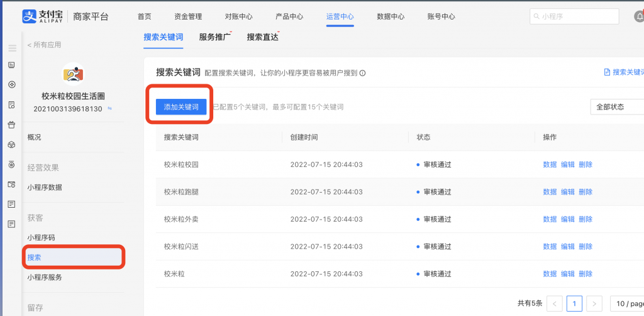Click 编辑 for keyword 校米粒外卖

tap(568, 219)
